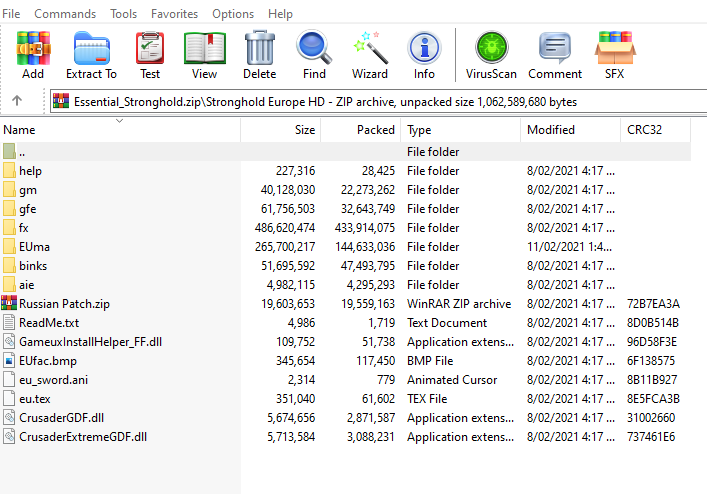The width and height of the screenshot is (707, 494).
Task: Click the 'BMP File' type cell
Action: (430, 361)
